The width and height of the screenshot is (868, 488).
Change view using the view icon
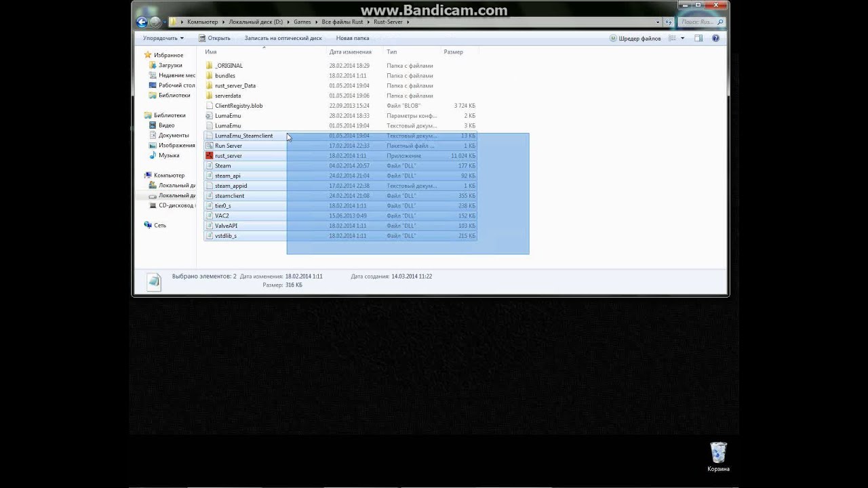pos(672,38)
